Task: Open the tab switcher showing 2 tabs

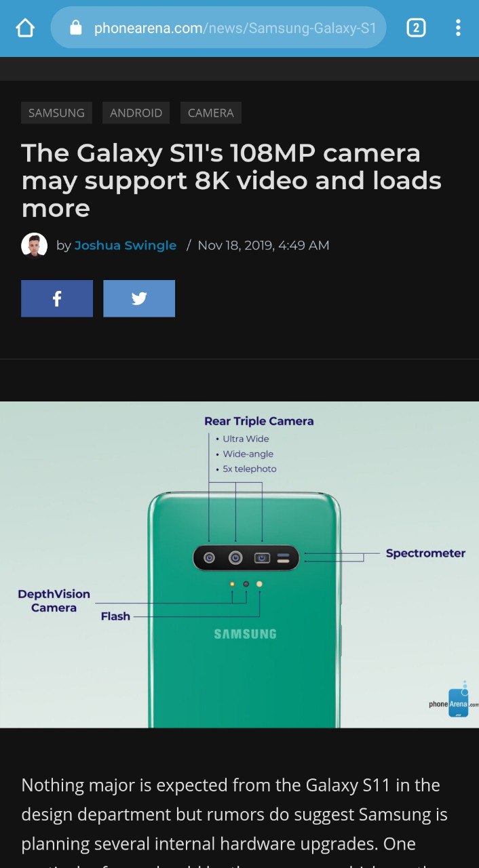Action: 416,28
